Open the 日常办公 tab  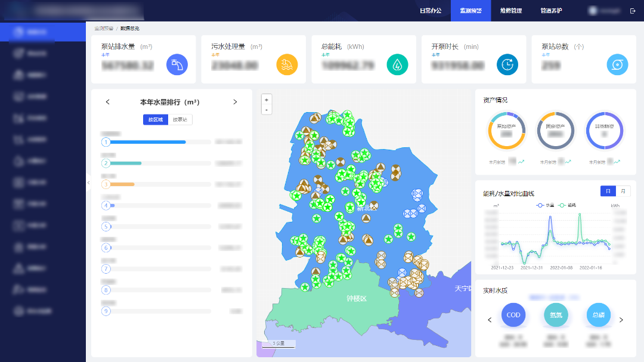point(431,11)
